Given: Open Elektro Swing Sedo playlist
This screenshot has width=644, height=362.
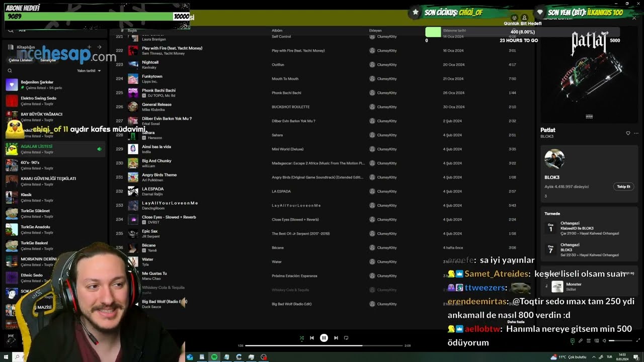Looking at the screenshot, I should pyautogui.click(x=55, y=101).
